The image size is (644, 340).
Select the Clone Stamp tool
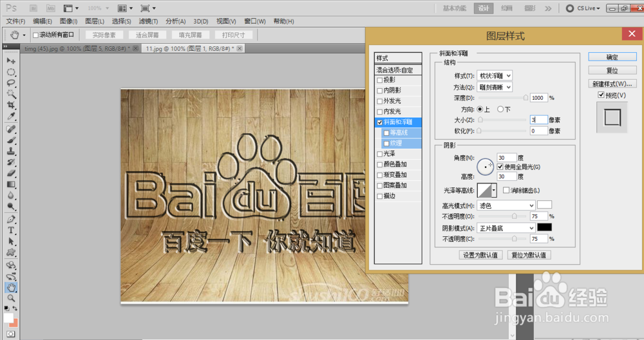pyautogui.click(x=11, y=151)
